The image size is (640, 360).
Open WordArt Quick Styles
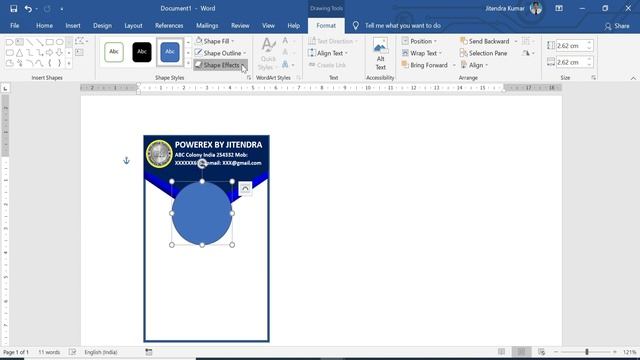(x=268, y=54)
